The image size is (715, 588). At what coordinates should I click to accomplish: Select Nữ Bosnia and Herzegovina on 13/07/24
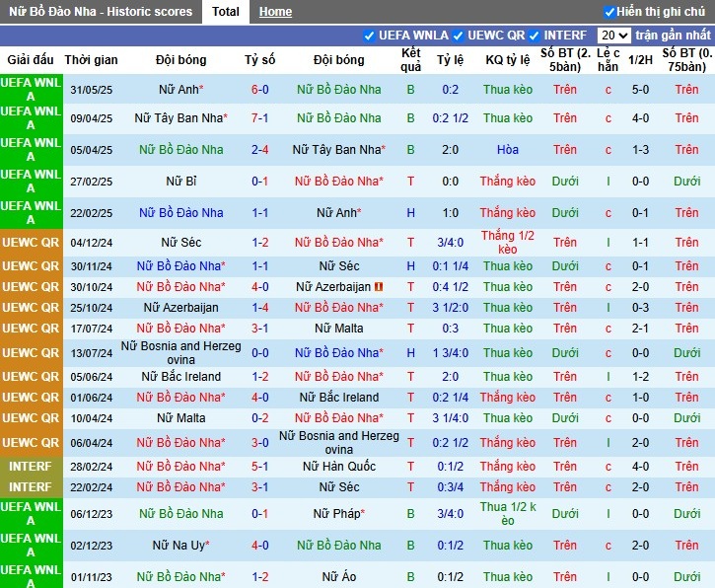[x=181, y=352]
